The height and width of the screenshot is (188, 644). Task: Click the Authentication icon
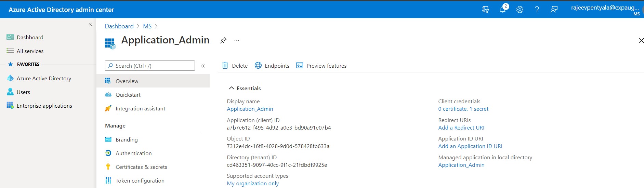[x=108, y=153]
